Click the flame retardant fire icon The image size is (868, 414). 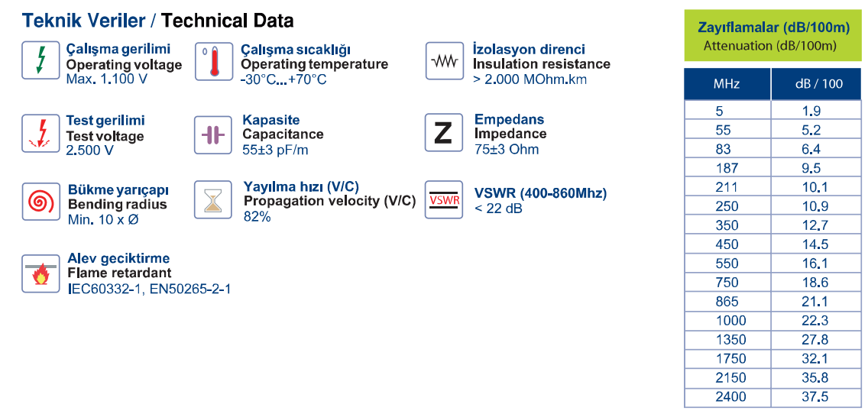[40, 273]
